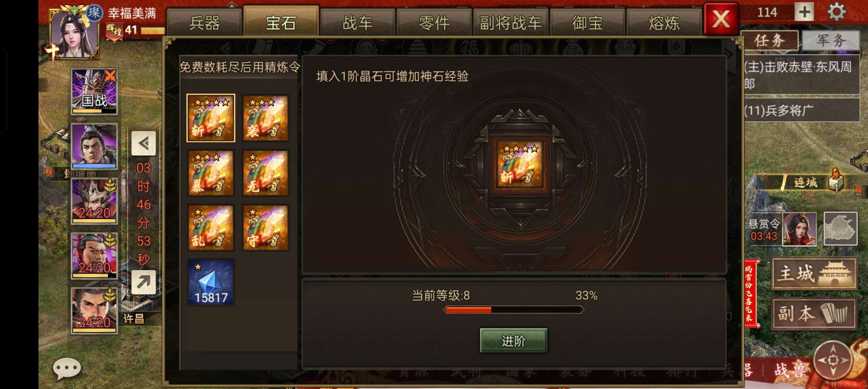The width and height of the screenshot is (868, 389).
Task: Select the one-star 乱 gem
Action: pos(211,228)
